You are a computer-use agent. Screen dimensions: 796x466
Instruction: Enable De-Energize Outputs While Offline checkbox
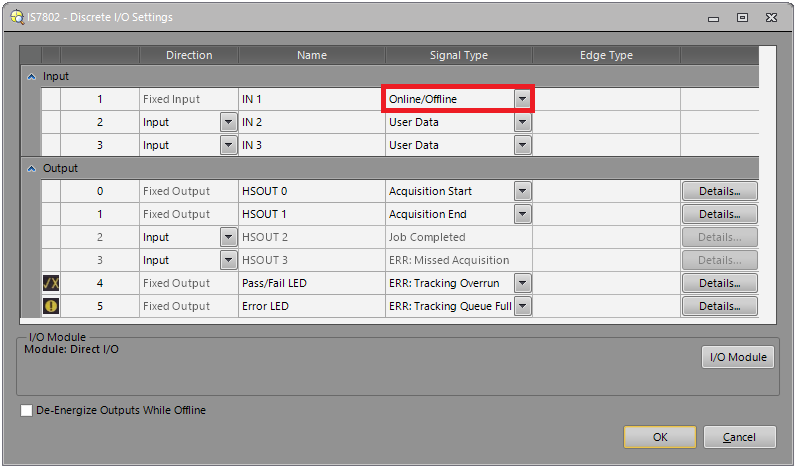(x=27, y=410)
